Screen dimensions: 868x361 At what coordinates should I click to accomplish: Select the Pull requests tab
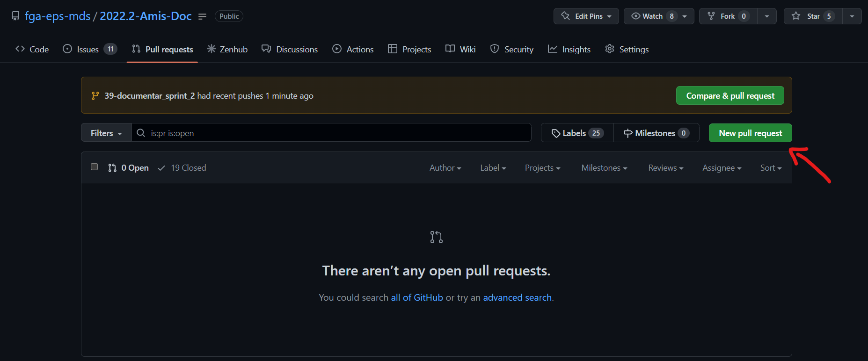162,49
